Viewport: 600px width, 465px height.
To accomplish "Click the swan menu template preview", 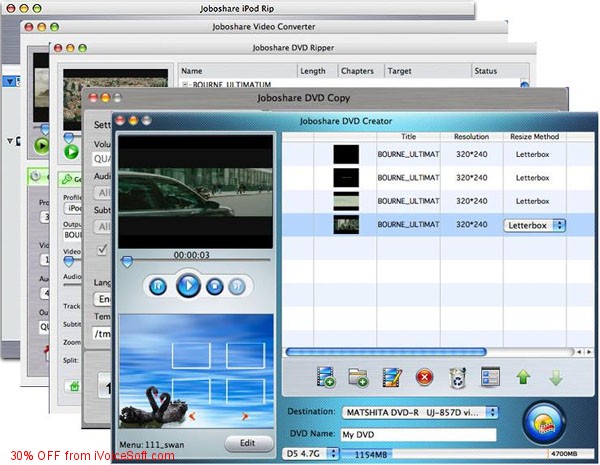I will pos(196,370).
